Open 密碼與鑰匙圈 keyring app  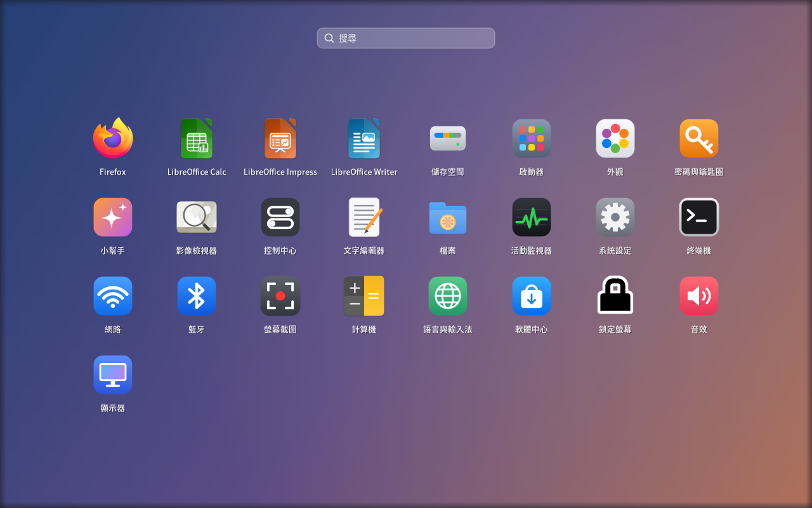(x=699, y=138)
